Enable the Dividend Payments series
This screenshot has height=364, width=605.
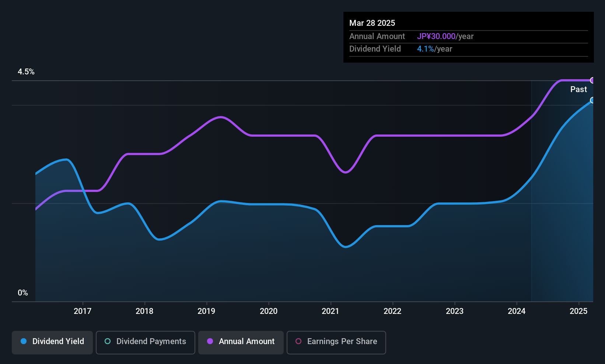145,342
